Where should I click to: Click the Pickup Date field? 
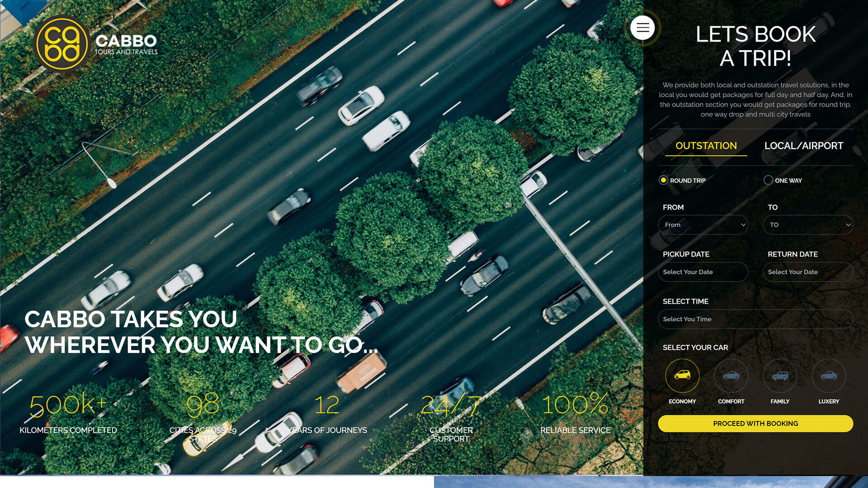click(x=703, y=272)
